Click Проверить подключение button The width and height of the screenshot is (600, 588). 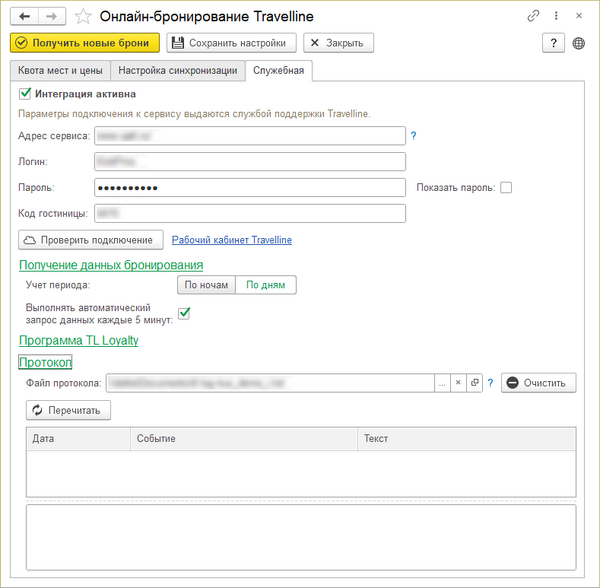[x=91, y=240]
